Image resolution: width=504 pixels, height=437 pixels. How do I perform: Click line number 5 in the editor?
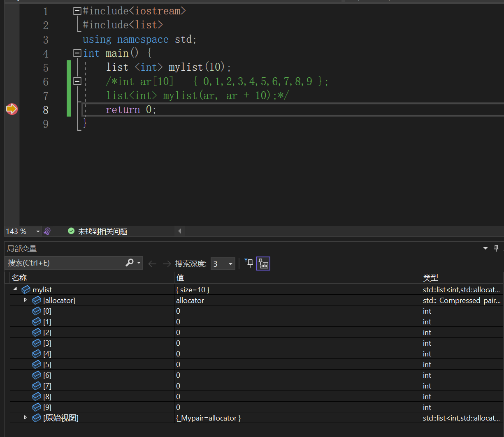pos(46,67)
